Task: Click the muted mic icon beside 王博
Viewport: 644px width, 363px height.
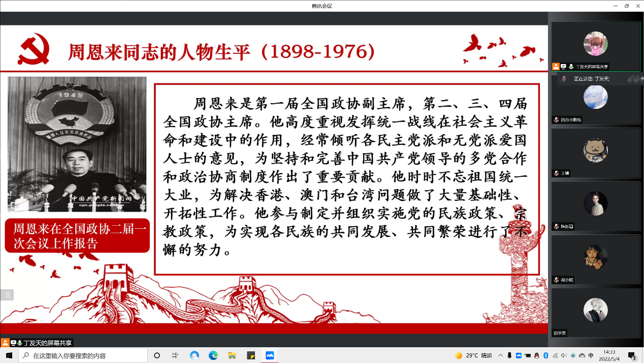Action: pos(557,173)
